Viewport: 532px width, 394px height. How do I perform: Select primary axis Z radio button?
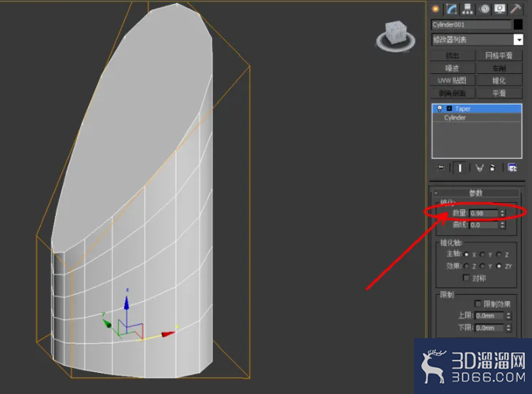pos(499,254)
